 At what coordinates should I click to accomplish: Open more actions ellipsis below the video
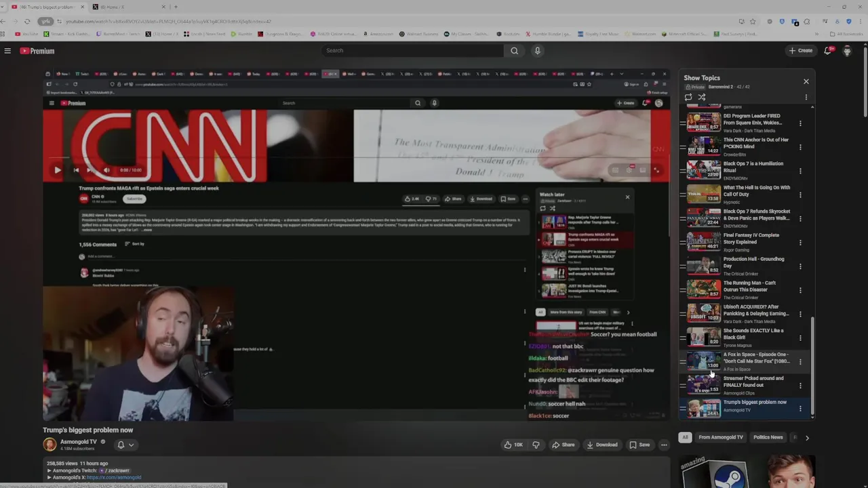664,445
